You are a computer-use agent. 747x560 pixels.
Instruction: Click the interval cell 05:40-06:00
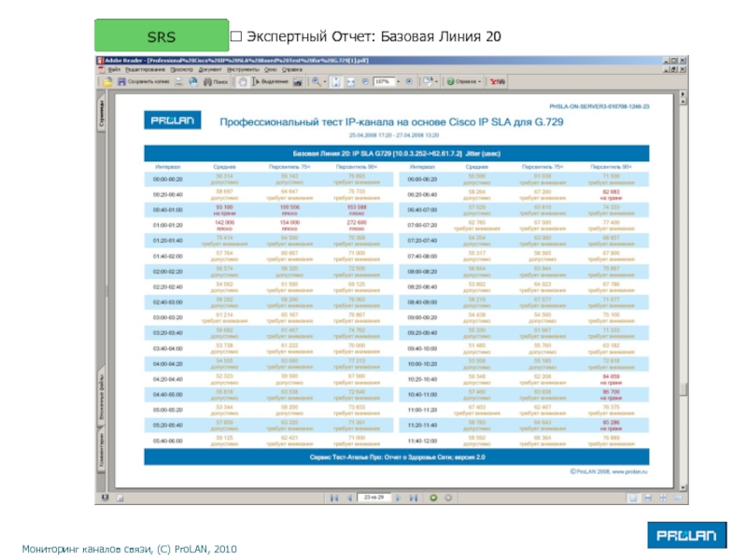coord(168,441)
